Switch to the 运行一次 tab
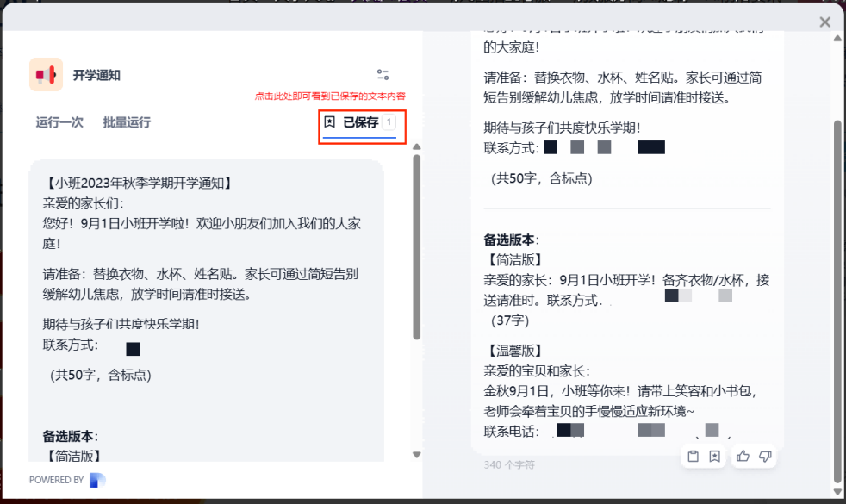Screen dimensions: 846x504 59,122
